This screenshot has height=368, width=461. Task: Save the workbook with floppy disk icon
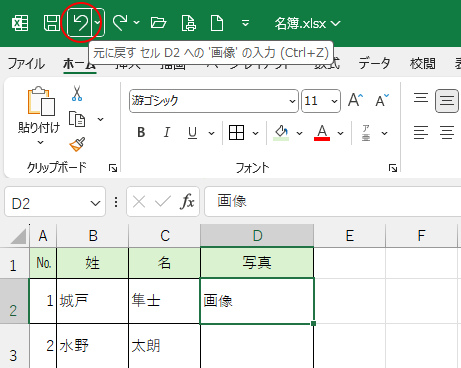52,23
